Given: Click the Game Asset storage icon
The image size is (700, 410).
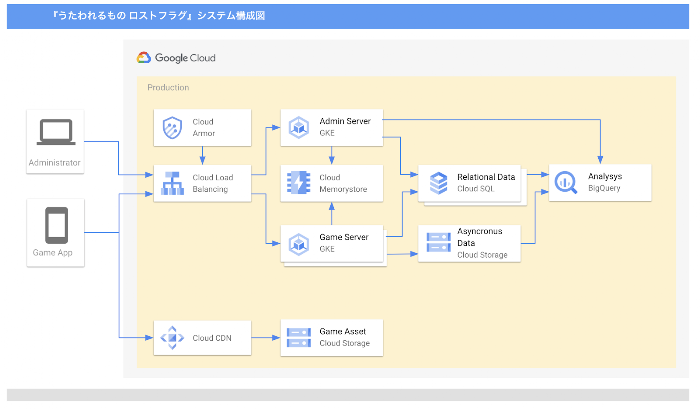Looking at the screenshot, I should point(299,338).
